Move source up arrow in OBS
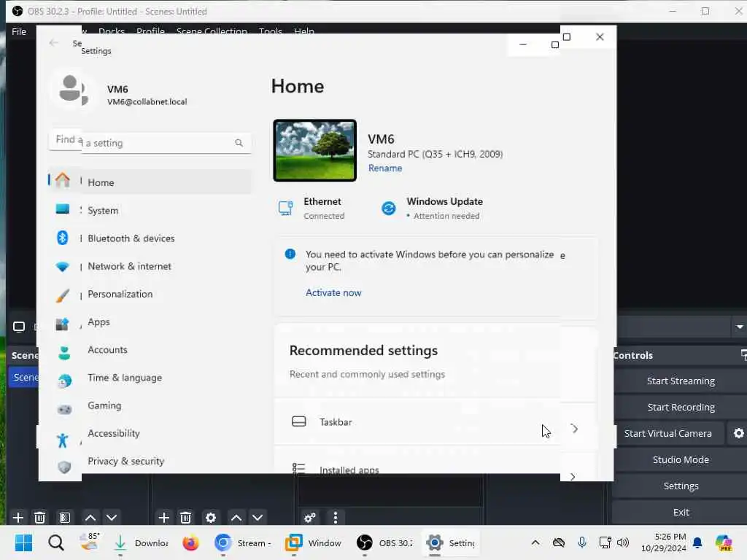 coord(236,517)
